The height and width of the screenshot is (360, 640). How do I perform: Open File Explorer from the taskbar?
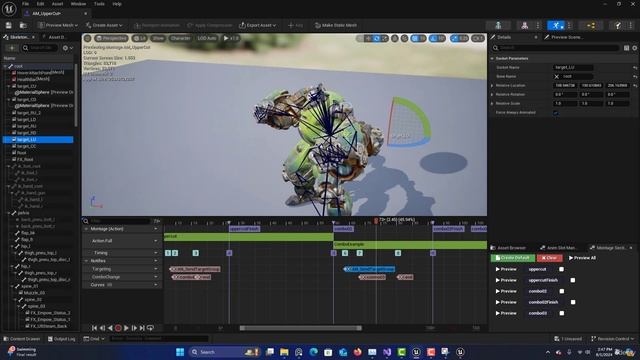click(x=284, y=352)
